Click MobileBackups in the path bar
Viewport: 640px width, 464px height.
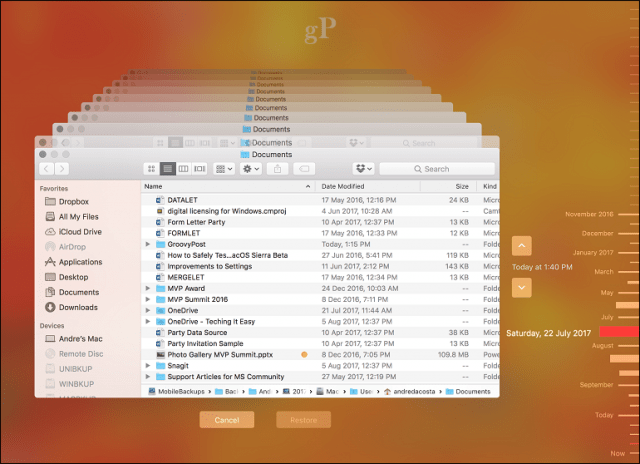(x=176, y=391)
